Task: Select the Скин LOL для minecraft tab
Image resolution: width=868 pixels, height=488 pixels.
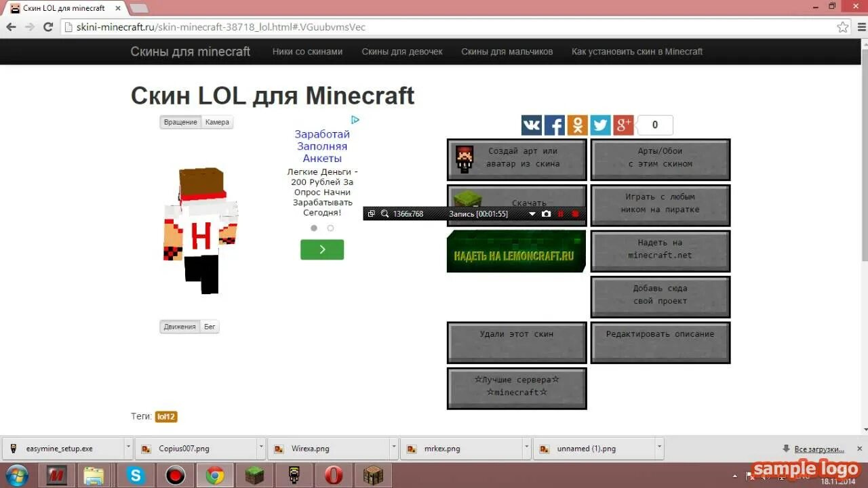Action: point(64,8)
